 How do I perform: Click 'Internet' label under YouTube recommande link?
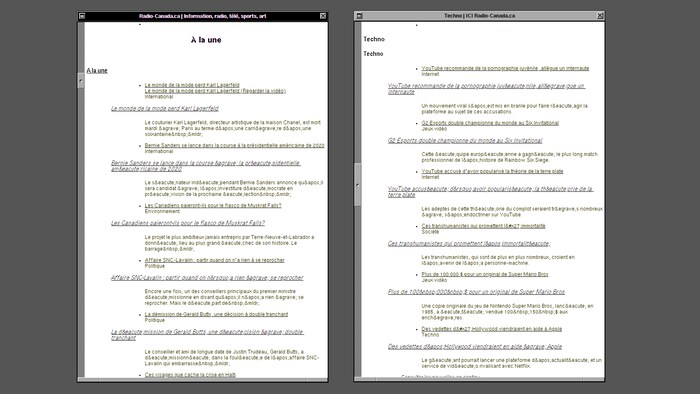(x=430, y=74)
